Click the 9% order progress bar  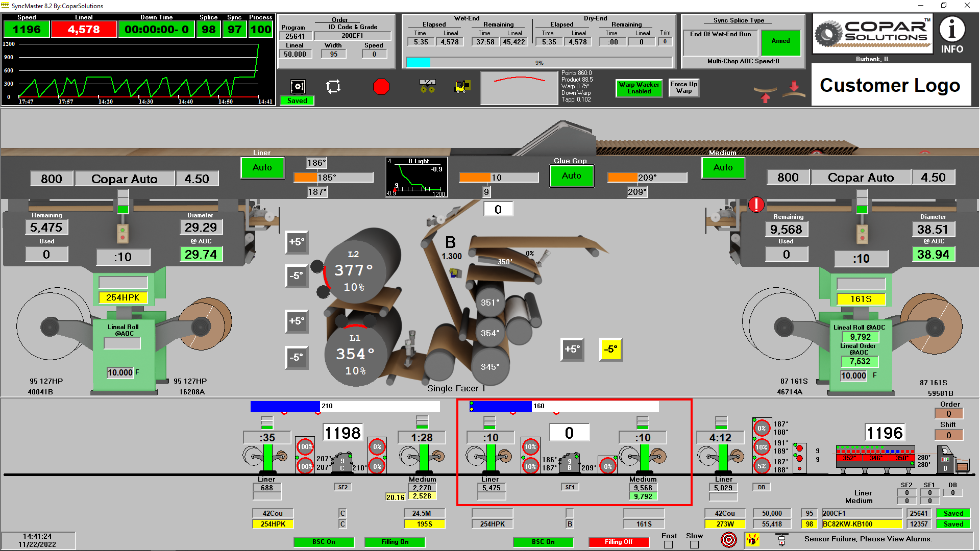(539, 63)
